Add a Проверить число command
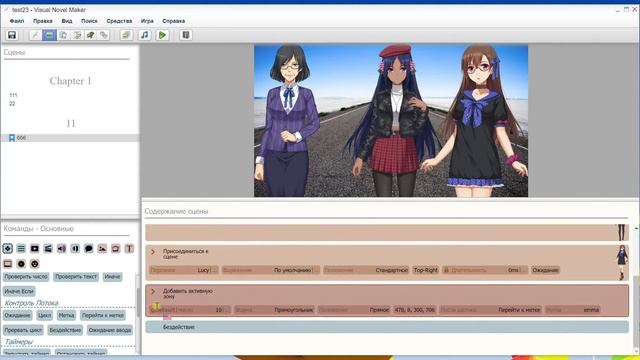640x360 pixels. (26, 277)
